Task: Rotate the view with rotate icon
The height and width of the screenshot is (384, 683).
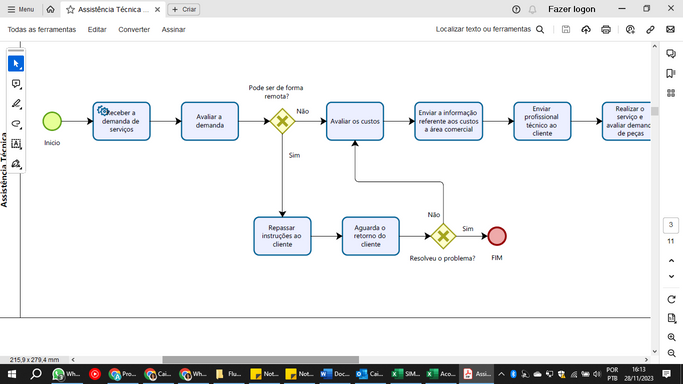Action: click(x=671, y=300)
